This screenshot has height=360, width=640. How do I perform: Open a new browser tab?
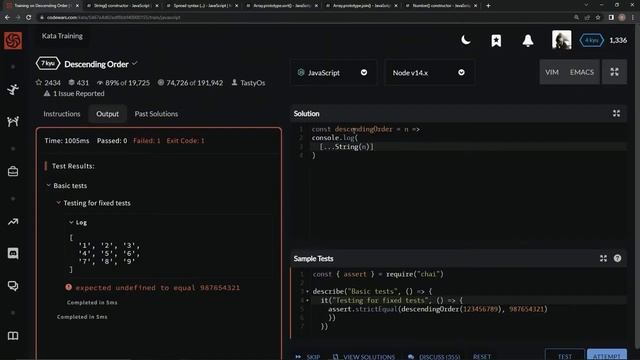[488, 6]
